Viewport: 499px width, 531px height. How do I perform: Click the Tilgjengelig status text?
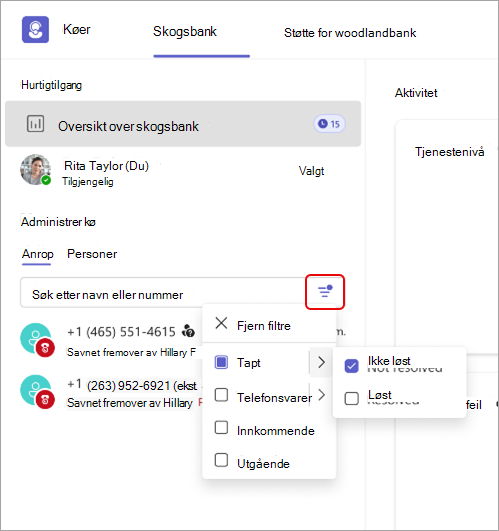[x=88, y=182]
